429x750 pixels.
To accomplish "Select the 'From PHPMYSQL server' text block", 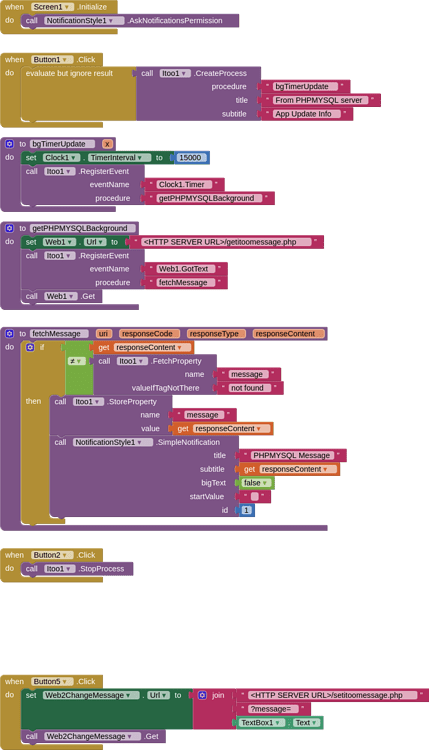I will [x=321, y=100].
